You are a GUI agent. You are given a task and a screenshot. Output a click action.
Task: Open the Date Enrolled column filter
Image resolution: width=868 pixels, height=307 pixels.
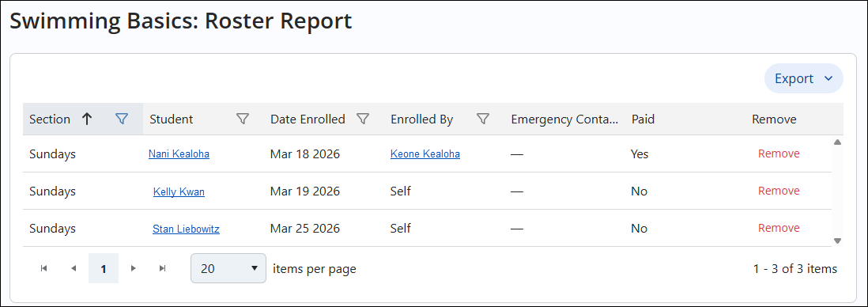click(x=363, y=119)
